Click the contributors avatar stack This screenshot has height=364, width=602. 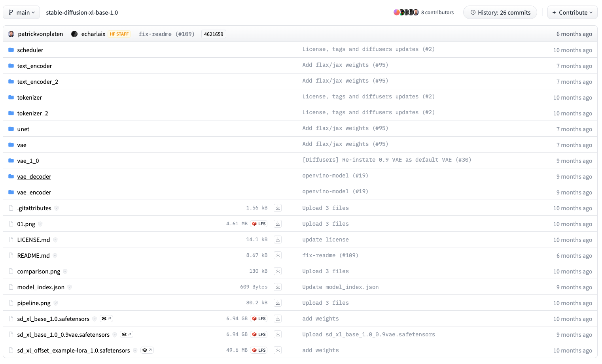coord(406,12)
